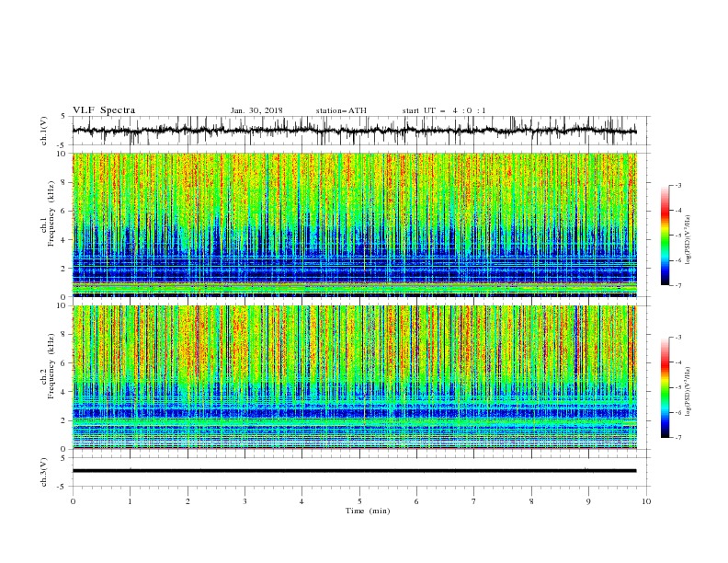
Task: Click inside the ch.2 spectrogram panel
Action: tap(354, 377)
